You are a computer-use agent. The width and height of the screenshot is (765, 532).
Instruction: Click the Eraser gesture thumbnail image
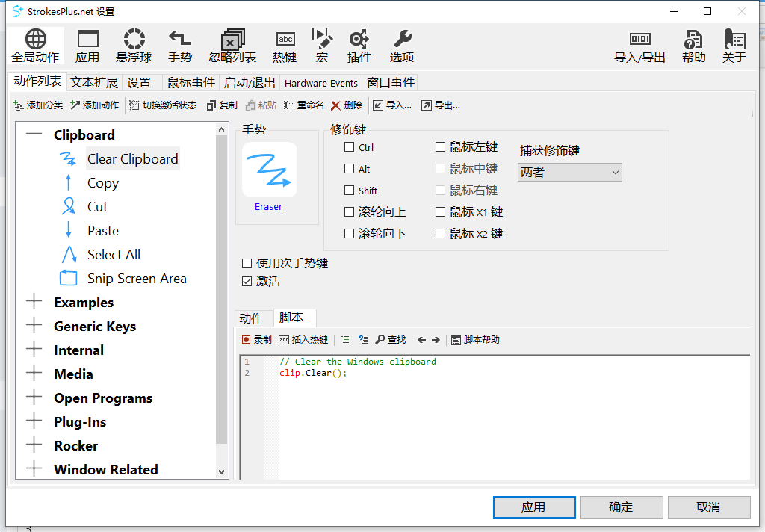click(x=269, y=170)
